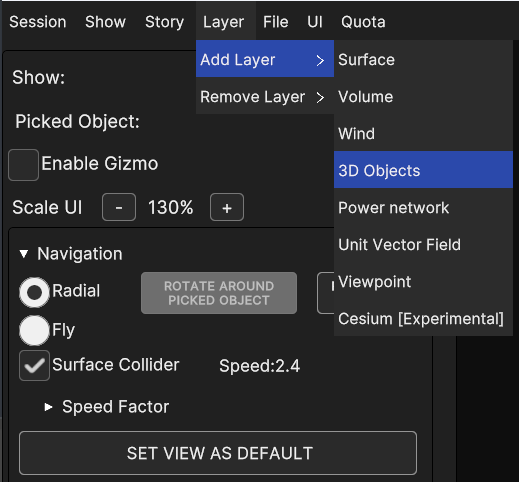This screenshot has width=519, height=482.
Task: Increase UI scale with plus button
Action: pos(227,207)
